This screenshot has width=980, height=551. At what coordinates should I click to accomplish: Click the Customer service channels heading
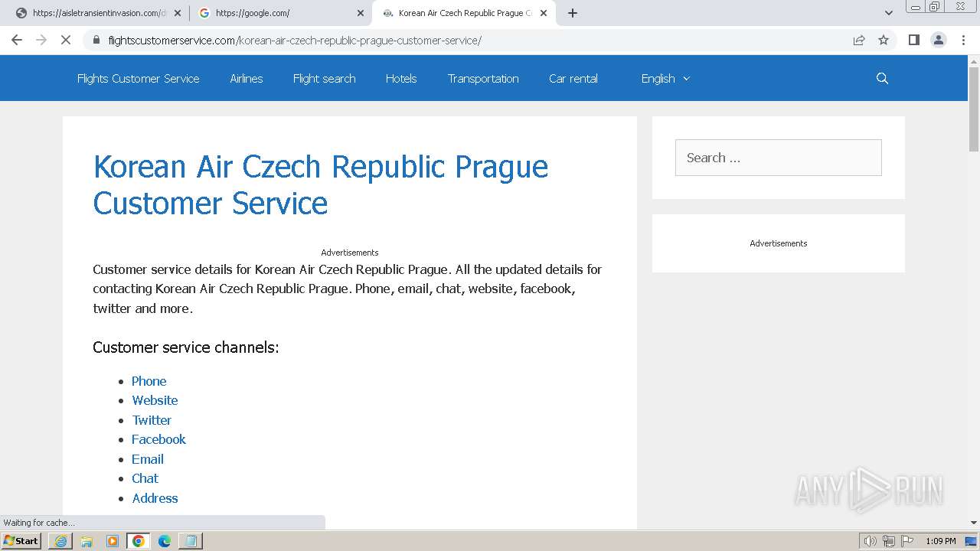[186, 347]
